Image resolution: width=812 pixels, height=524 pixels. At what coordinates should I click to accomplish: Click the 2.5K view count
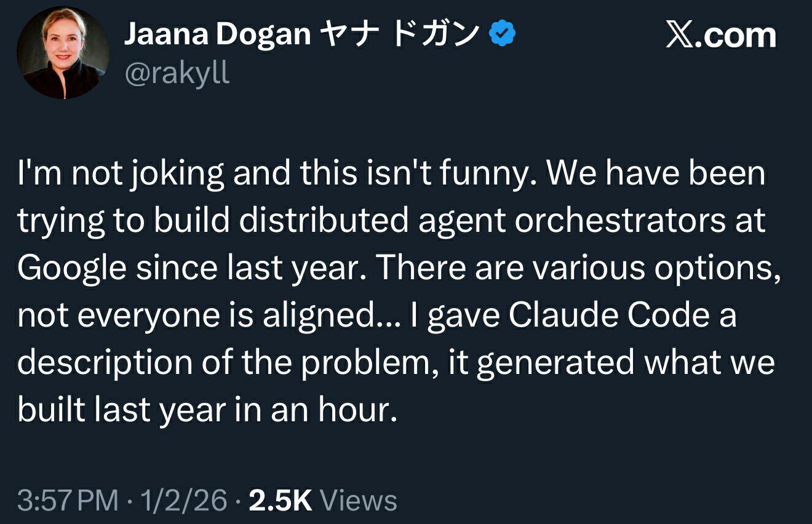(280, 500)
